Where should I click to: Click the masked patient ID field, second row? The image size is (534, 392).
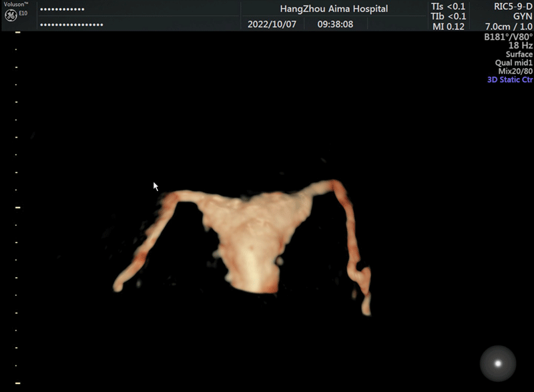(x=72, y=25)
